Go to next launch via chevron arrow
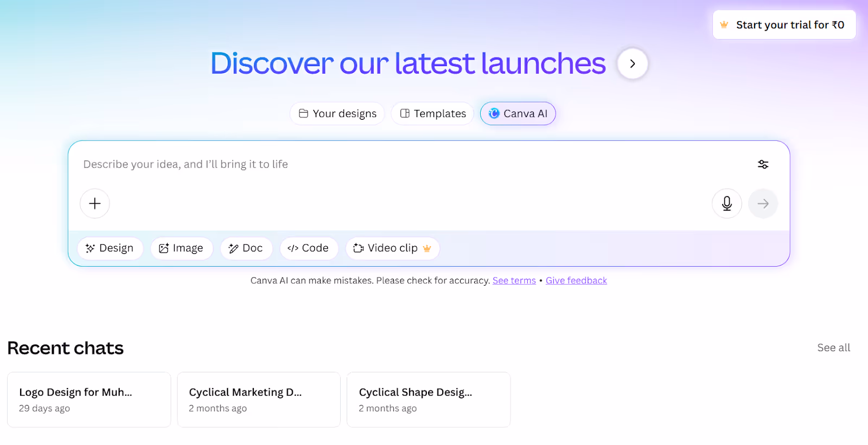Screen dimensions: 868x445 point(633,63)
